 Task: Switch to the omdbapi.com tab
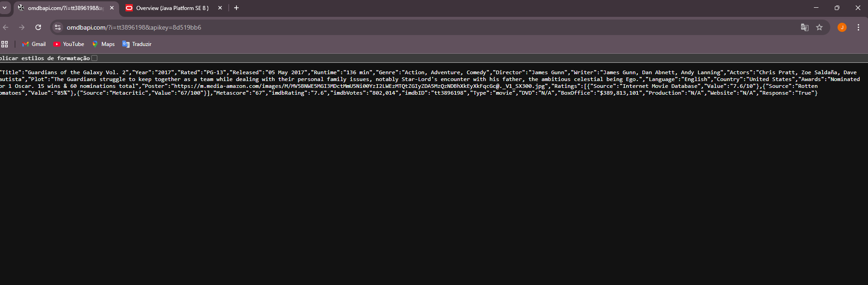point(65,8)
